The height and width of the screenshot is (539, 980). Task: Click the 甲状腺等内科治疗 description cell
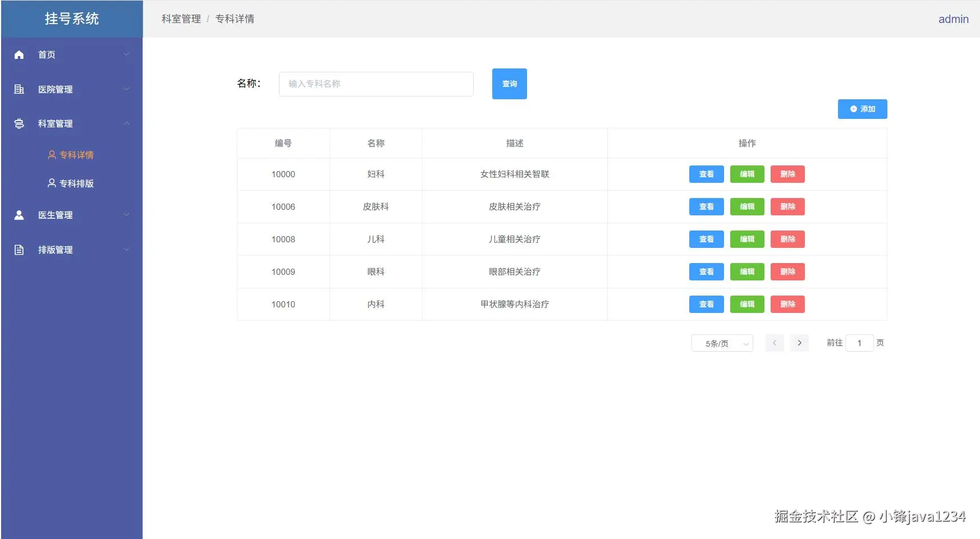pyautogui.click(x=515, y=305)
